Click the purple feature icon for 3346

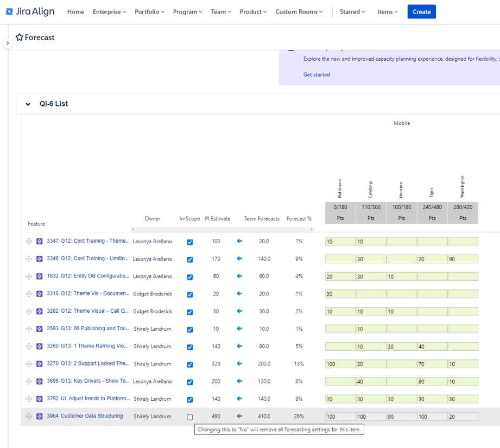(x=40, y=259)
